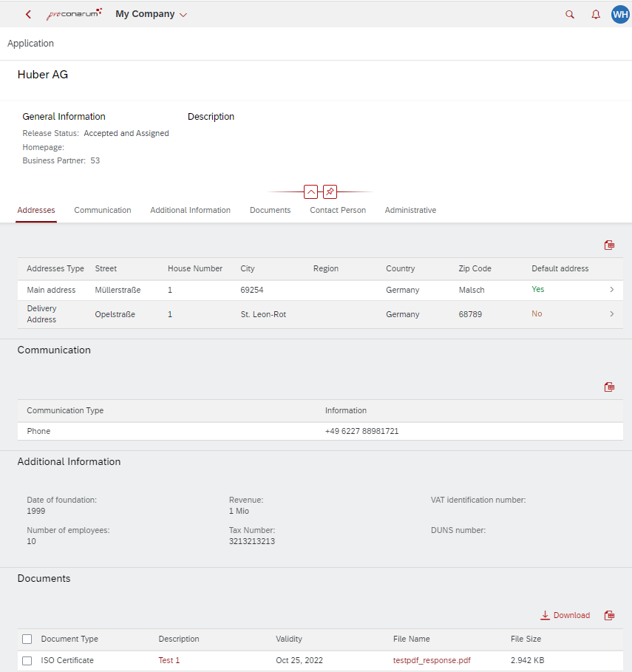Check the ISO Certificate row checkbox

[27, 661]
